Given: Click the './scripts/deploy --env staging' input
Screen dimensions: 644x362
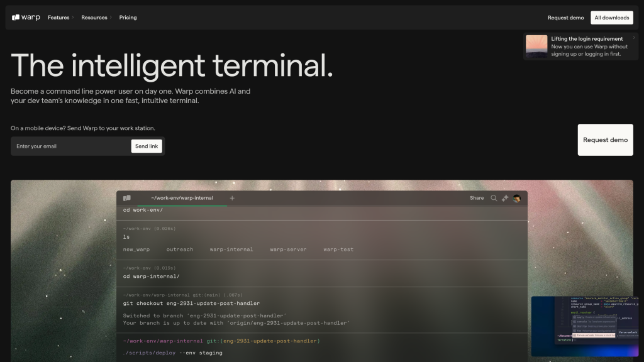Looking at the screenshot, I should (172, 353).
